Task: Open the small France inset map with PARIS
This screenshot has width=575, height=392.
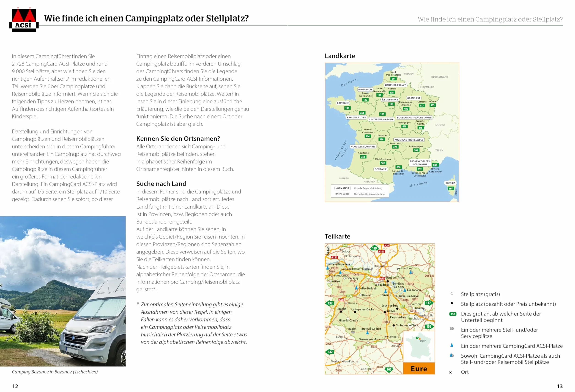Action: 419,347
